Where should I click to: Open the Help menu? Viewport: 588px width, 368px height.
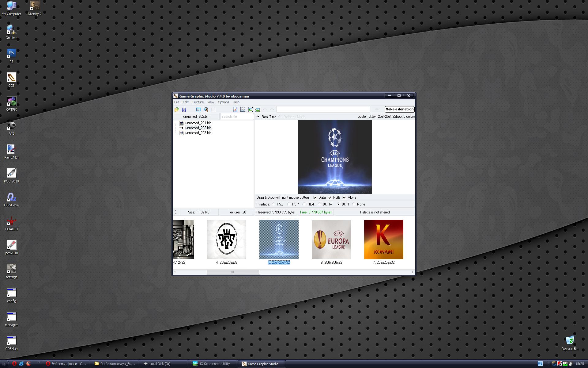click(236, 102)
